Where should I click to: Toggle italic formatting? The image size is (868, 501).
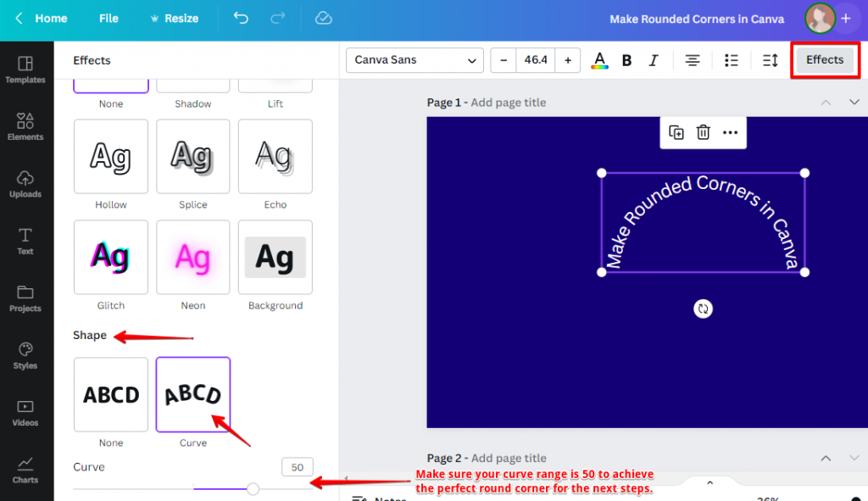point(654,59)
